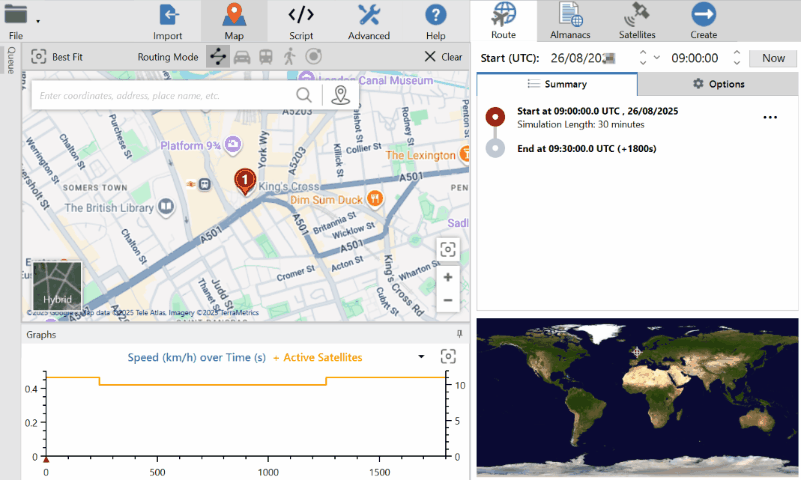Select the circular routing mode icon
Viewport: 801px width, 480px height.
(x=314, y=56)
